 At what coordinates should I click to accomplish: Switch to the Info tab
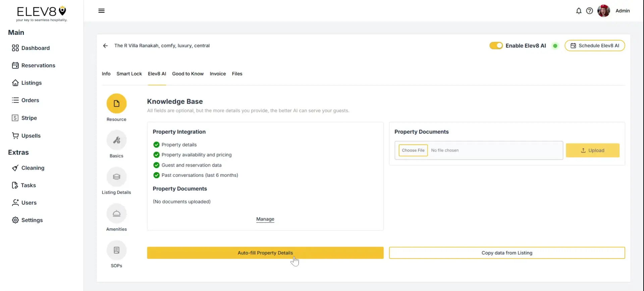tap(106, 74)
